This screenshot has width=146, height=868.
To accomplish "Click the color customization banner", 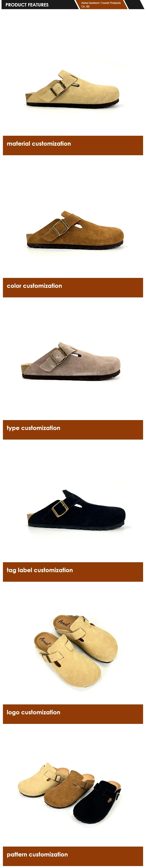I will click(73, 287).
